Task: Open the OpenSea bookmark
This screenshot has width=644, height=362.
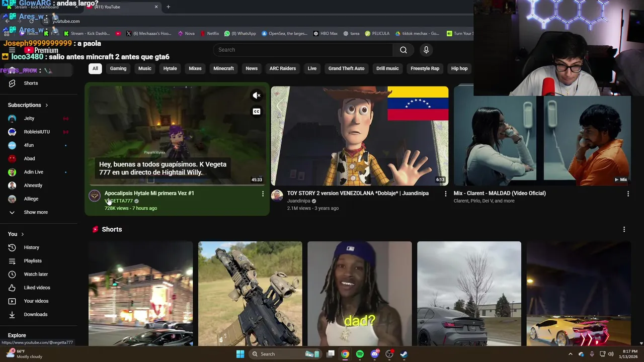Action: tap(284, 34)
